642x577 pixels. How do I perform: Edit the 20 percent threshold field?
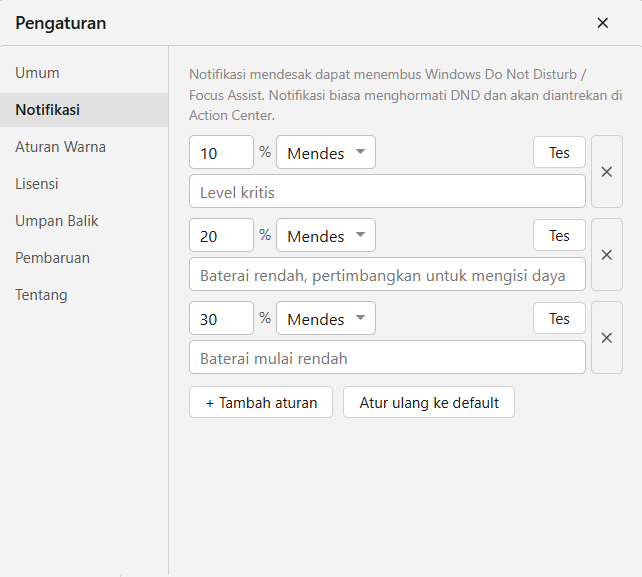pyautogui.click(x=222, y=235)
